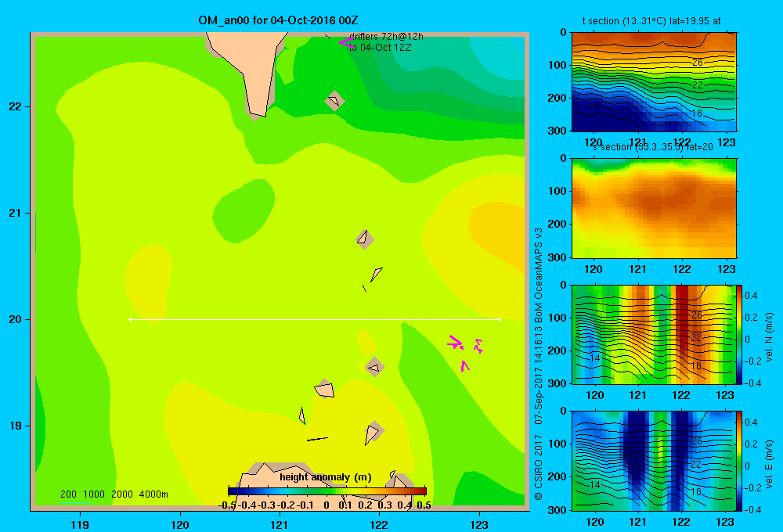
Task: Open the temperature section plot
Action: pyautogui.click(x=654, y=82)
